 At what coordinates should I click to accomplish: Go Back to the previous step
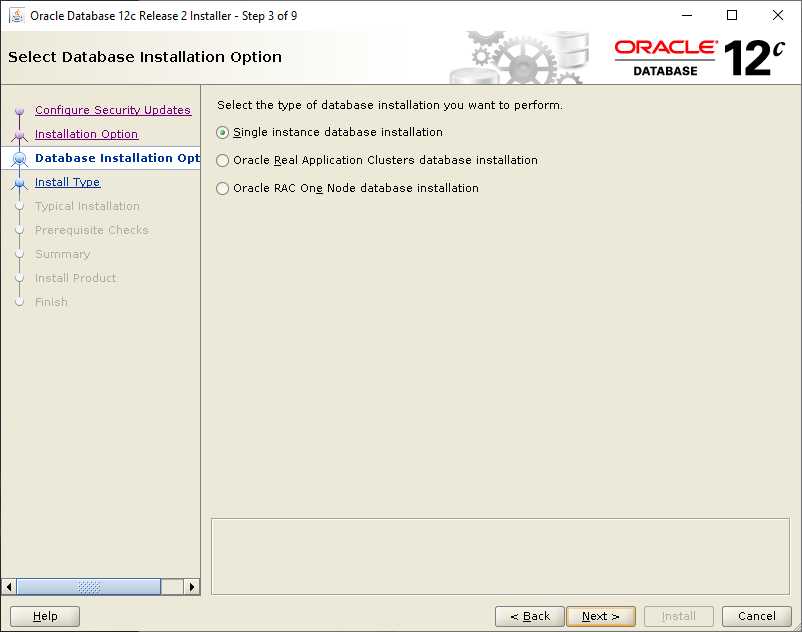(529, 616)
